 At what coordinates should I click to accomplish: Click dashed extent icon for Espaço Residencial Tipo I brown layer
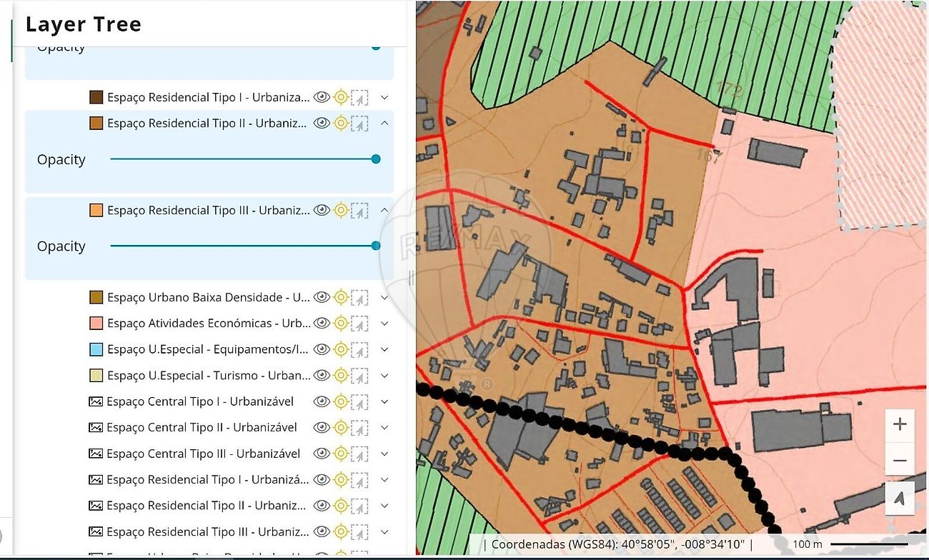(x=359, y=98)
